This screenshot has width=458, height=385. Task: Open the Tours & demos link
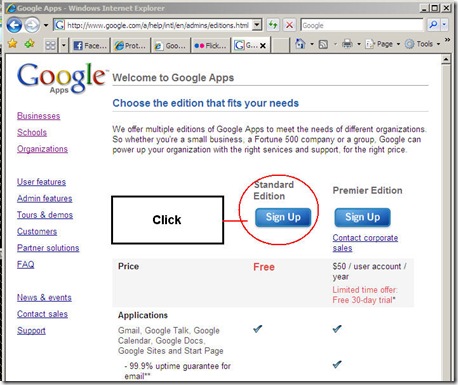[x=45, y=215]
